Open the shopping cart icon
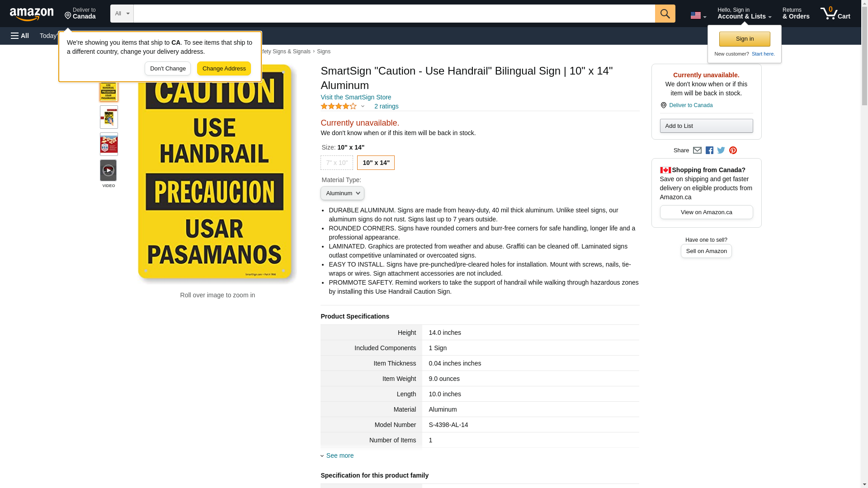 [x=835, y=14]
